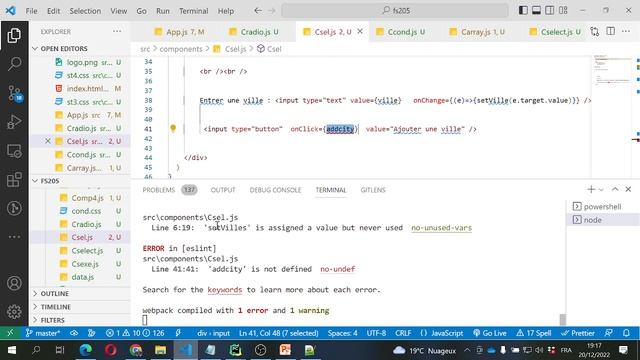Click the fs205 command center search box

tap(395, 11)
